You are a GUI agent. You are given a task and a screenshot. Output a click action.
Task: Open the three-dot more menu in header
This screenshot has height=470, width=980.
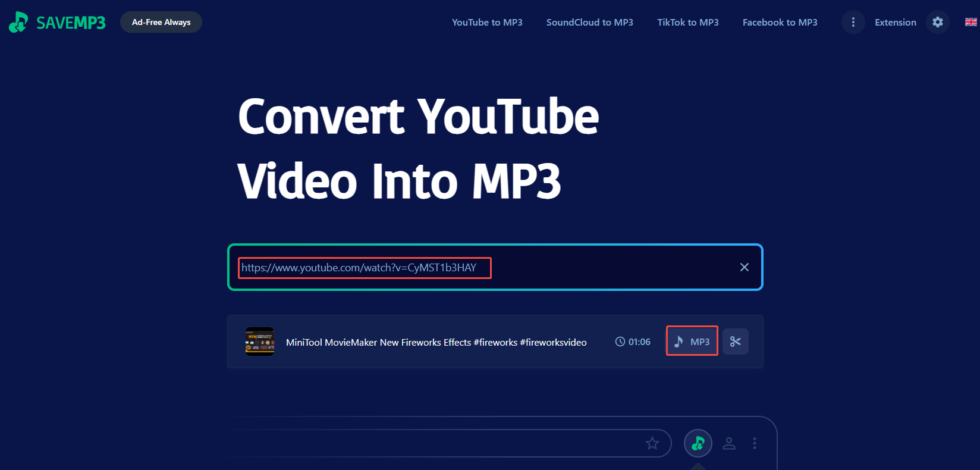pyautogui.click(x=853, y=22)
